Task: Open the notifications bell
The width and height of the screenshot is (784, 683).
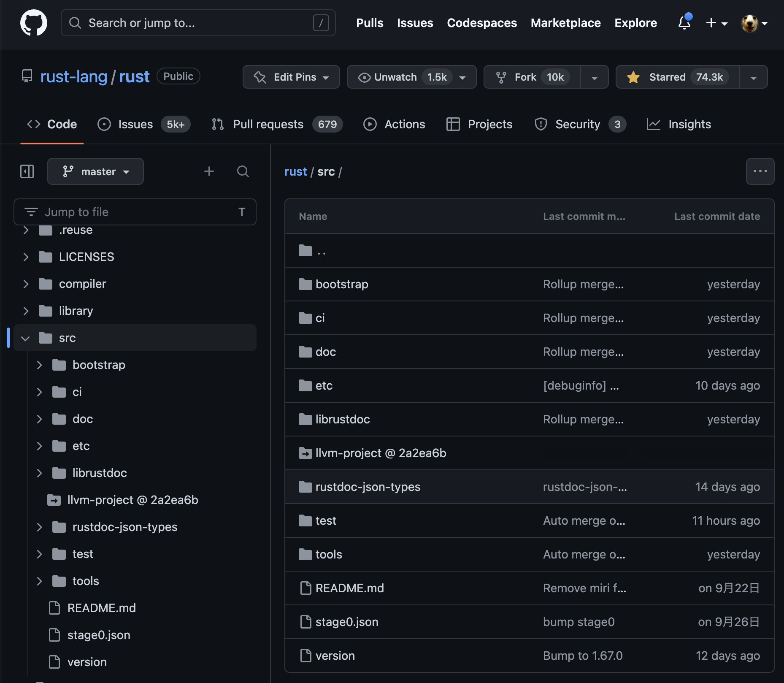Action: 683,24
